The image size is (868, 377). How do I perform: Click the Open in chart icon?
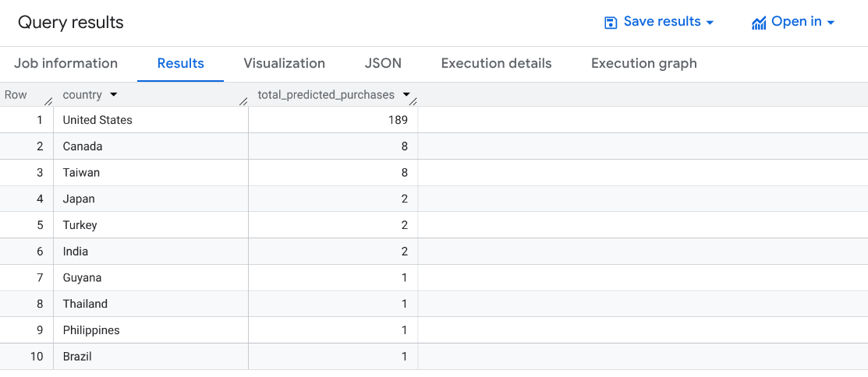click(x=759, y=23)
